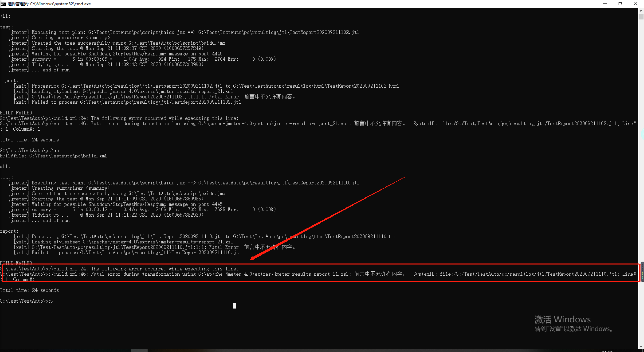Click the last Total time: 24 seconds line
This screenshot has height=352, width=644.
30,290
